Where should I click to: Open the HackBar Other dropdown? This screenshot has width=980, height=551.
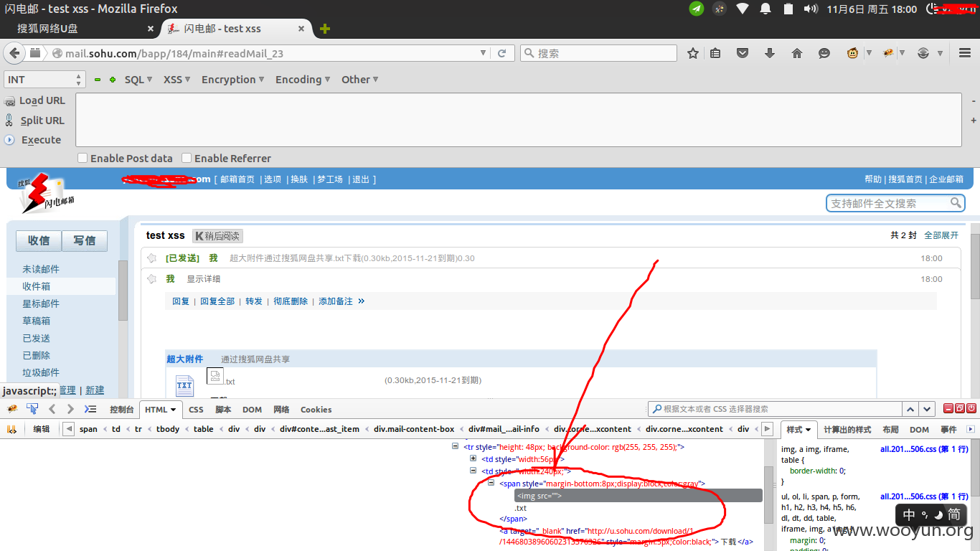(360, 80)
